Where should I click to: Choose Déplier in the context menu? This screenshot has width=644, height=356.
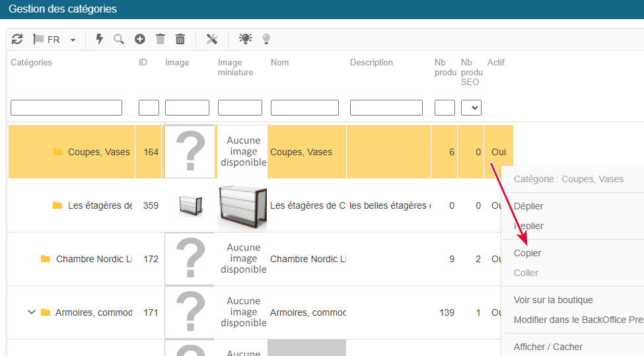(x=528, y=206)
